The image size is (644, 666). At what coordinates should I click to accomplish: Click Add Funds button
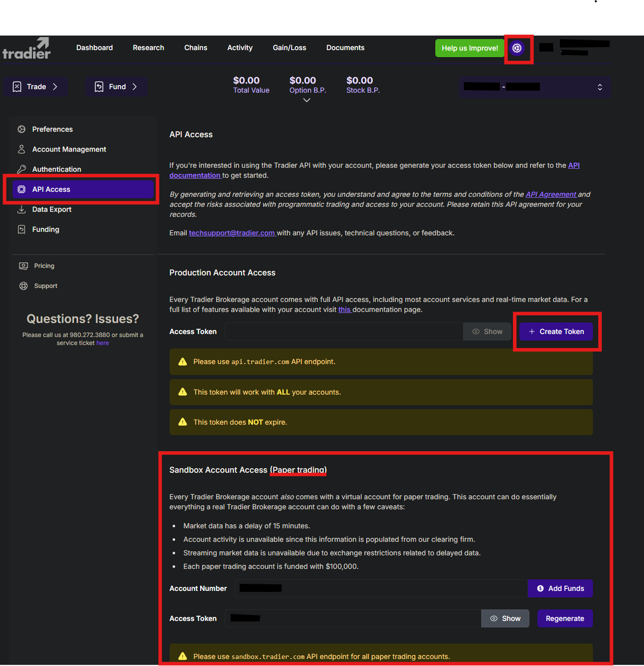560,588
